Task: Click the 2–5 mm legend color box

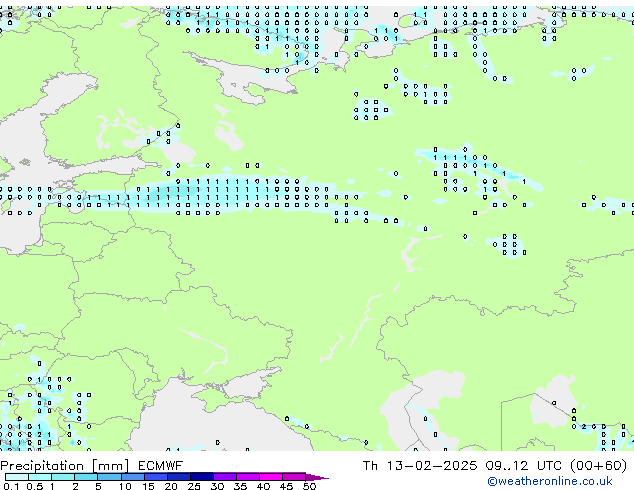Action: (x=86, y=477)
